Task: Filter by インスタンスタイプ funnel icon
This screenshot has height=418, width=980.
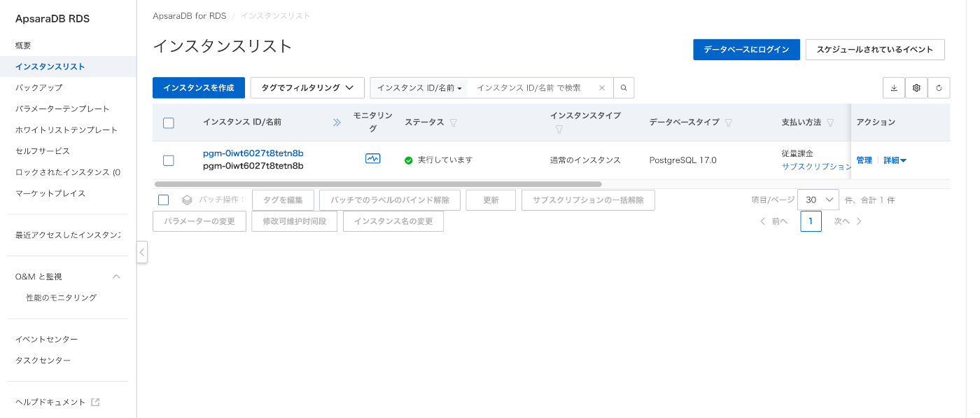Action: 559,130
